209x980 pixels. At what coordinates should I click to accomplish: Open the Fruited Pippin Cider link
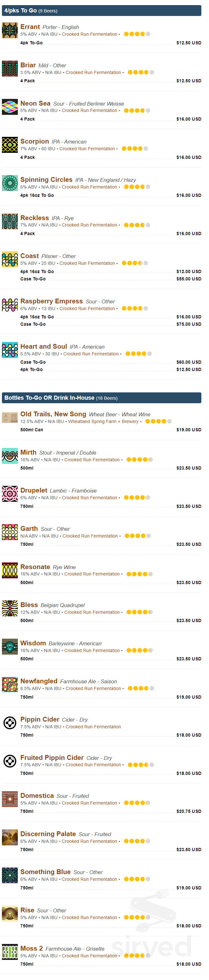point(52,757)
